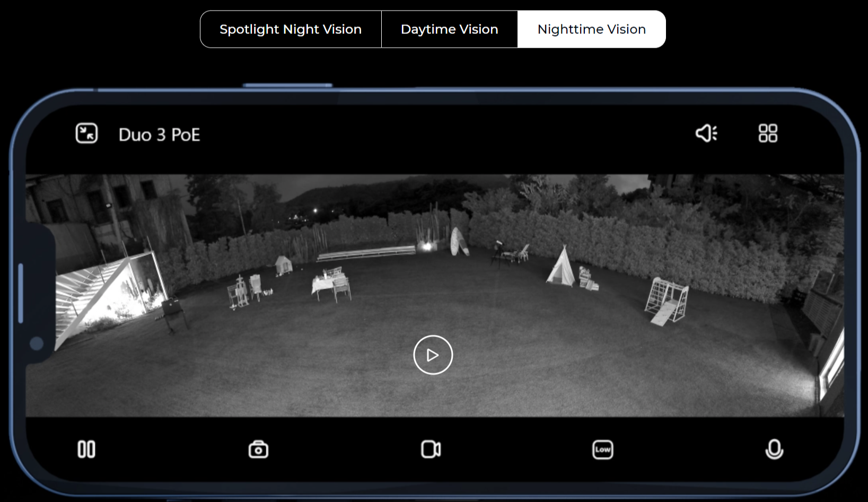Tap the bright garden light near hedge

click(427, 246)
